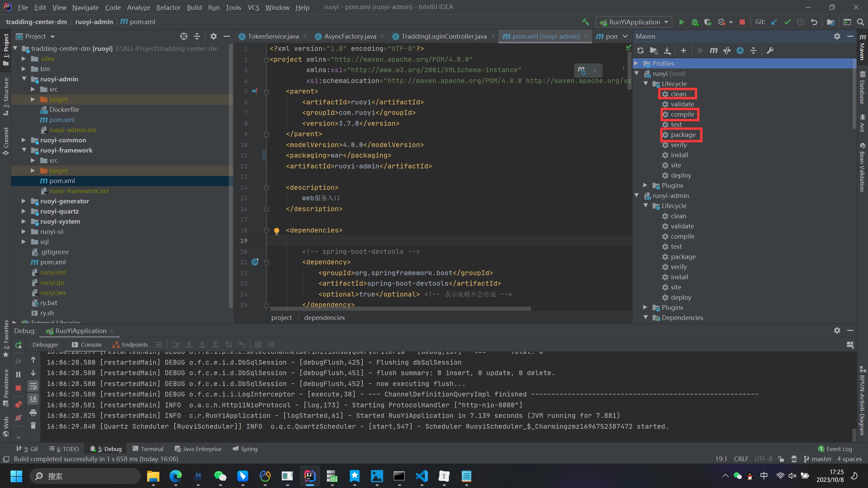This screenshot has height=488, width=868.
Task: Open the Terminal tool window
Action: pos(148,449)
